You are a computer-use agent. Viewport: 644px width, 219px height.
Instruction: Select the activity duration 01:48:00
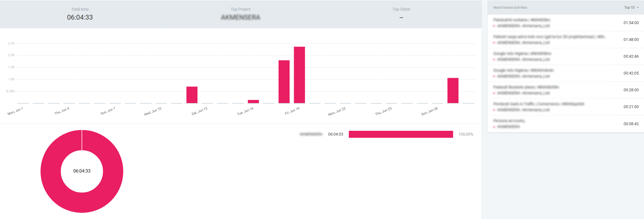click(631, 39)
